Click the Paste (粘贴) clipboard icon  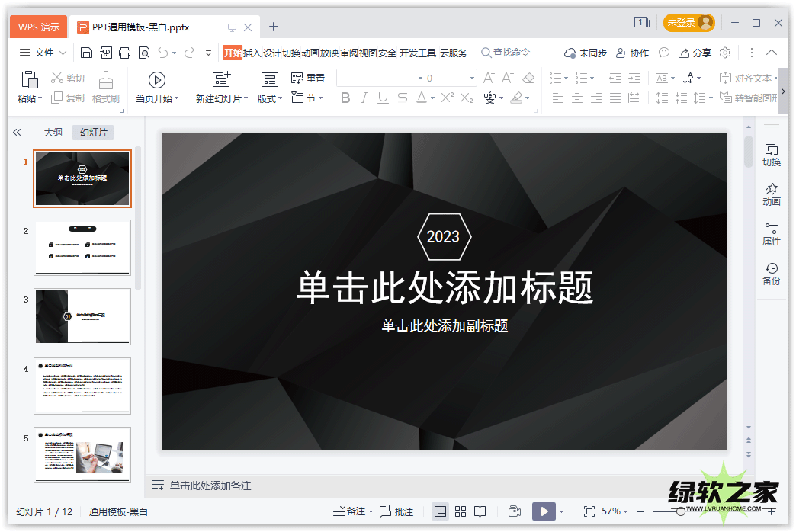29,79
